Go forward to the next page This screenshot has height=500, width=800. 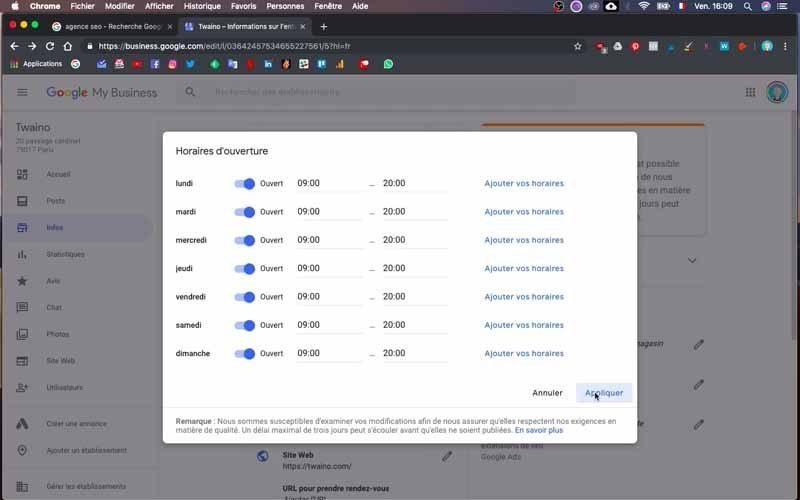tap(32, 46)
